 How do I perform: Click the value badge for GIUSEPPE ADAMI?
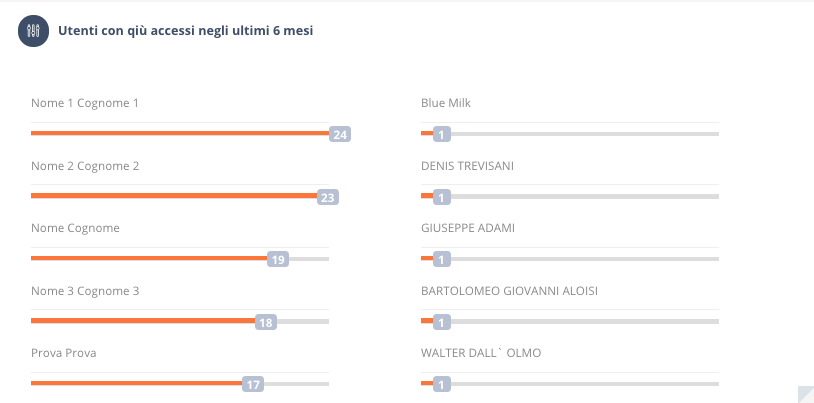point(442,259)
